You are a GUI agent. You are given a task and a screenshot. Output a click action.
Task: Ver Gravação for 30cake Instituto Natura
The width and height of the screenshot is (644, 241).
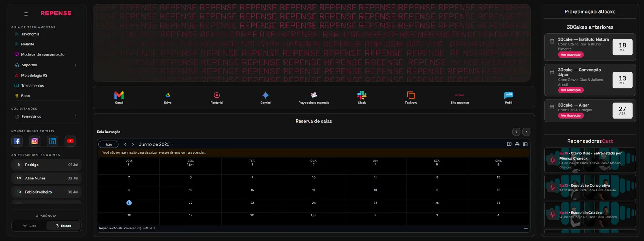click(x=571, y=55)
